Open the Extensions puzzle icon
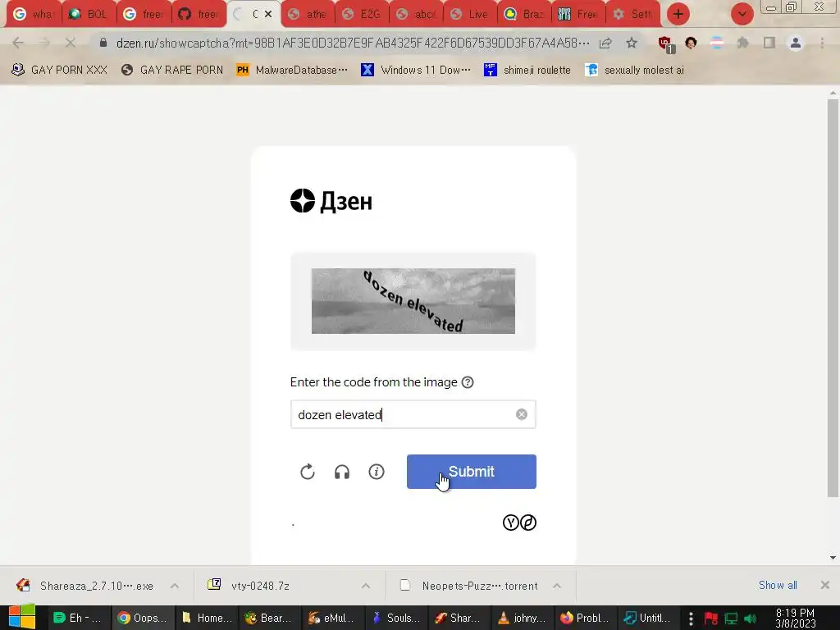The image size is (840, 630). click(x=743, y=43)
